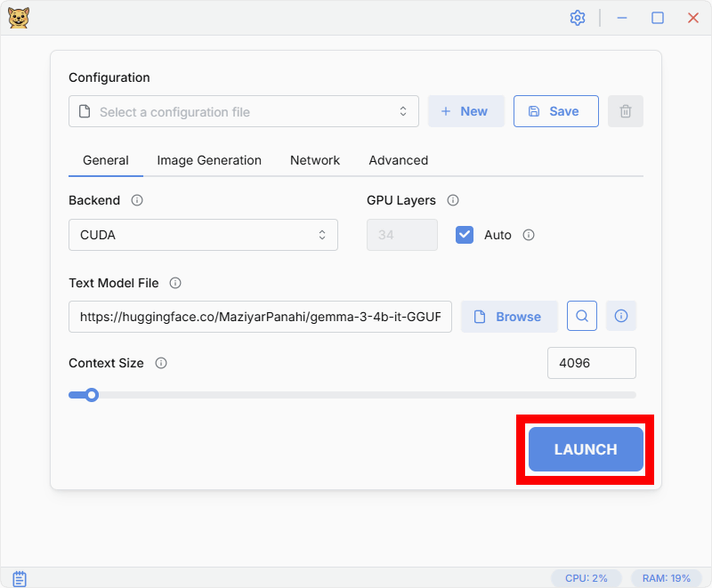
Task: Click the Backend info tooltip icon
Action: (x=137, y=200)
